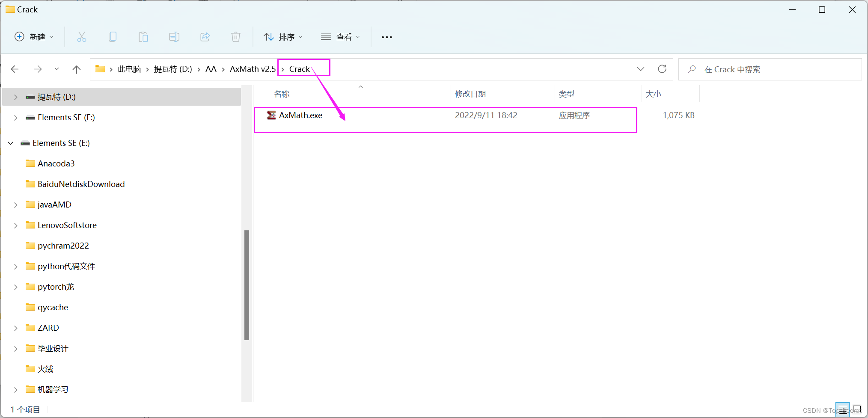Screen dimensions: 868x418
Task: Expand the python代码文件 folder node
Action: click(16, 267)
